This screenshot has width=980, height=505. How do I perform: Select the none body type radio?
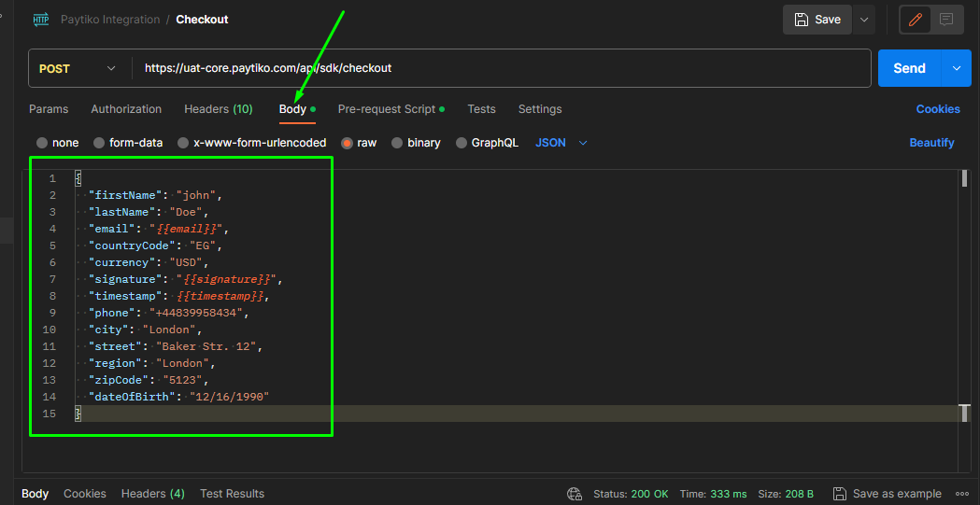click(42, 143)
